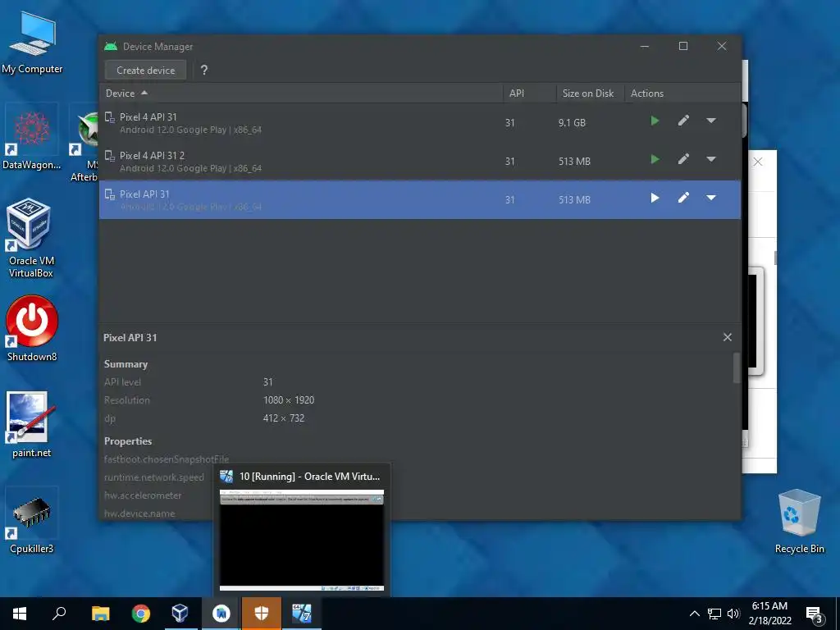Open the Recycle Bin desktop icon
Screen dimensions: 840x630
coord(799,521)
